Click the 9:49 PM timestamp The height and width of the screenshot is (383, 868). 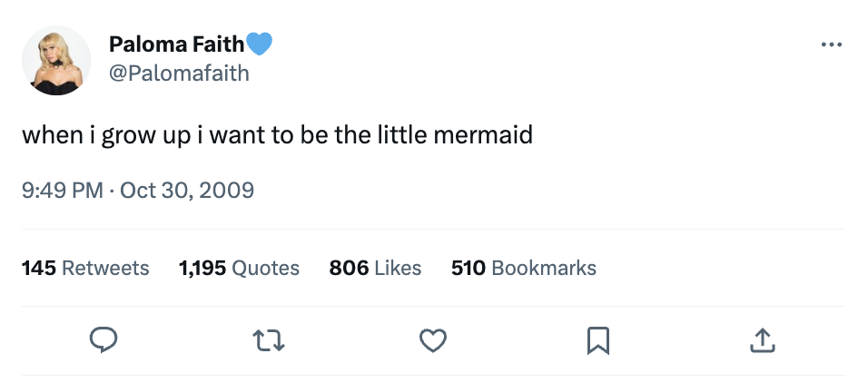click(x=62, y=191)
